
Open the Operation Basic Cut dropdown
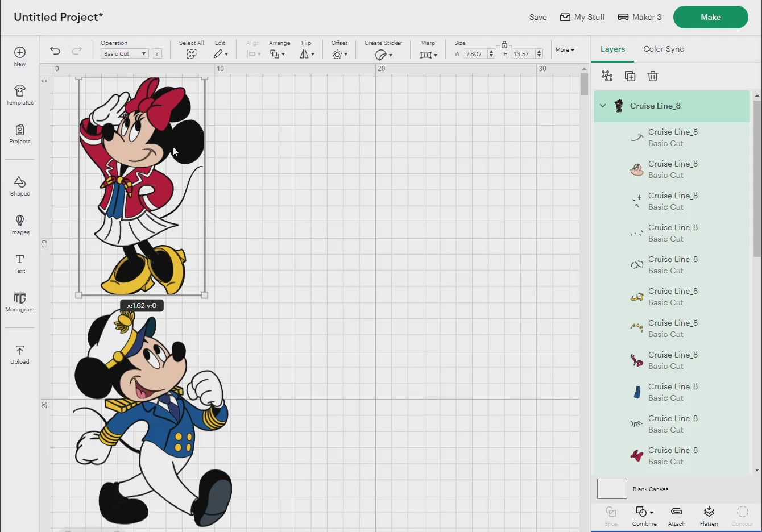point(125,53)
